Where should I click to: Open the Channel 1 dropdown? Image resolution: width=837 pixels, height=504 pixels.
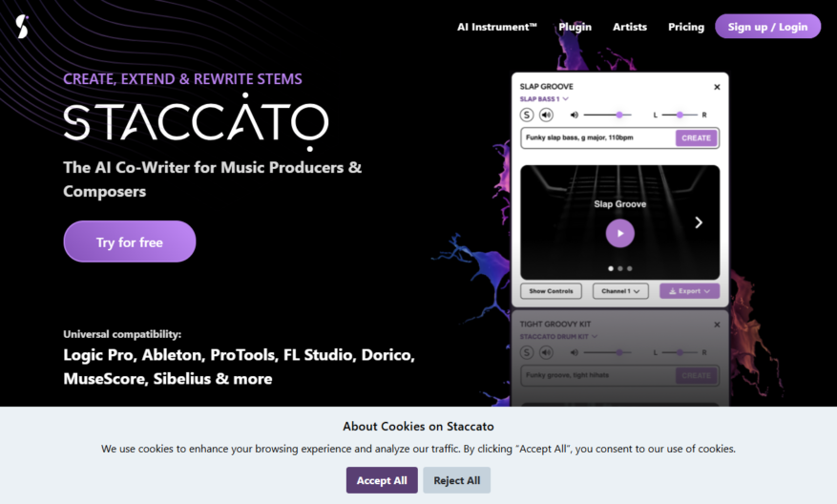point(620,291)
